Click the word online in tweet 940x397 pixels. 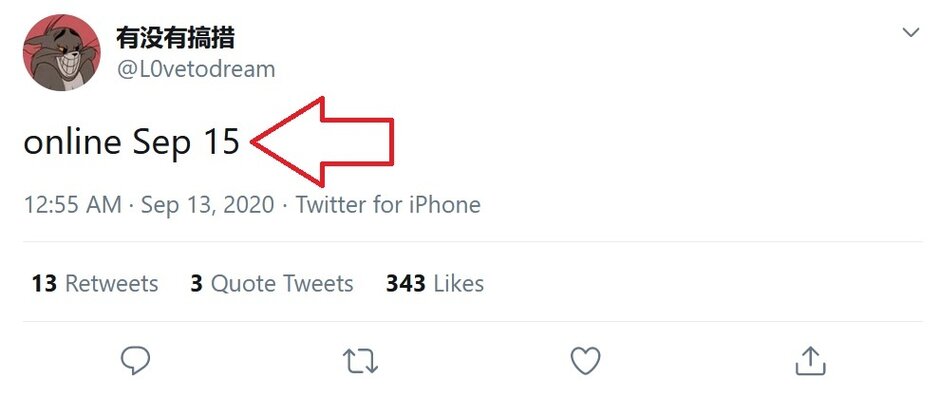[72, 142]
